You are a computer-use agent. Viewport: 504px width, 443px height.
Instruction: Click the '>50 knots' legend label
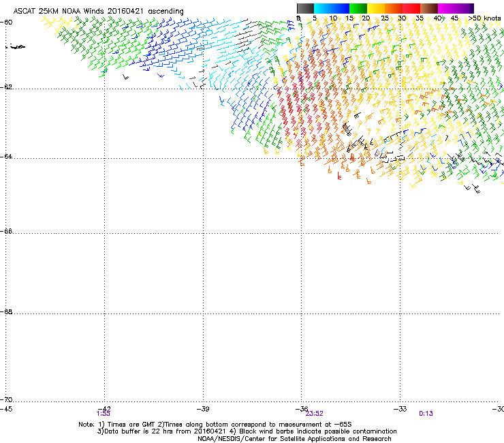pyautogui.click(x=484, y=18)
